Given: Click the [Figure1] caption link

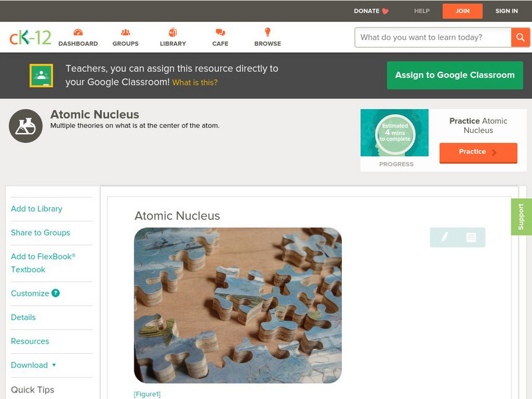Looking at the screenshot, I should [147, 394].
